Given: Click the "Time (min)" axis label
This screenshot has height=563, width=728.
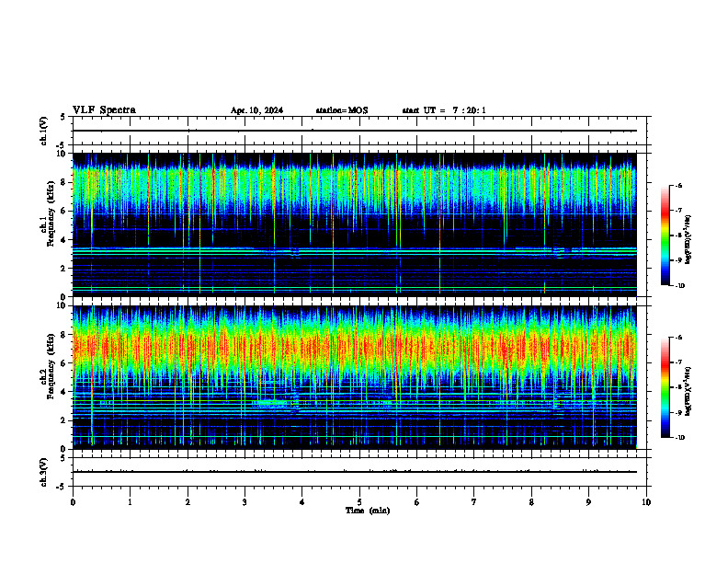Looking at the screenshot, I should point(368,511).
